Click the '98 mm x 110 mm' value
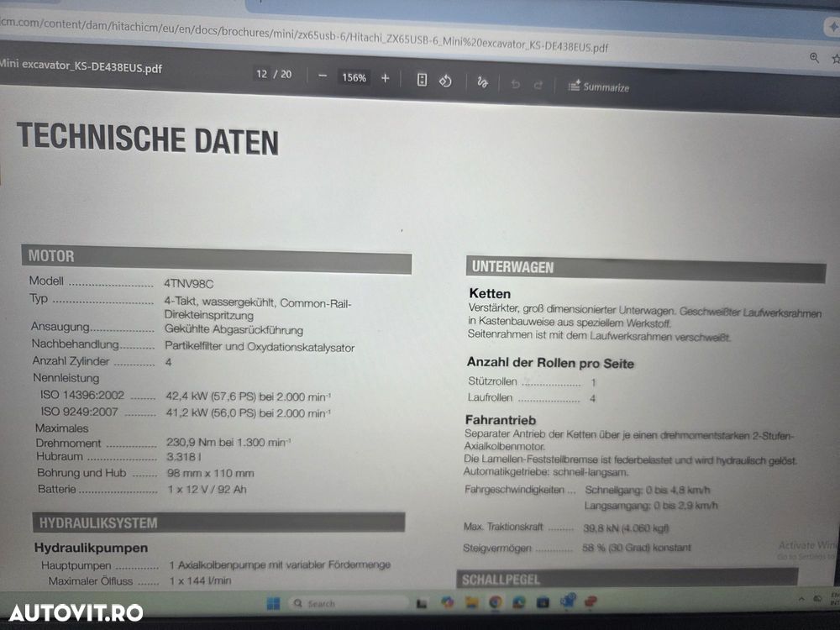This screenshot has width=840, height=630. point(210,473)
